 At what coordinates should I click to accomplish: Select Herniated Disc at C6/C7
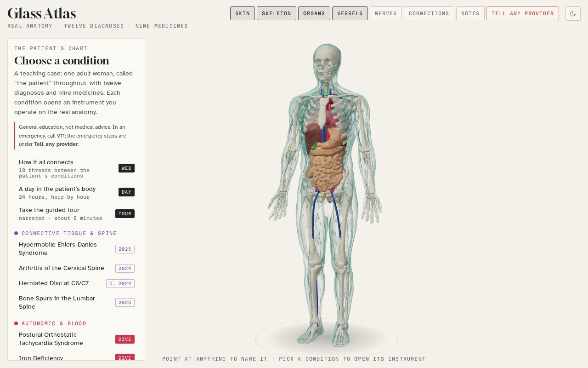76,283
